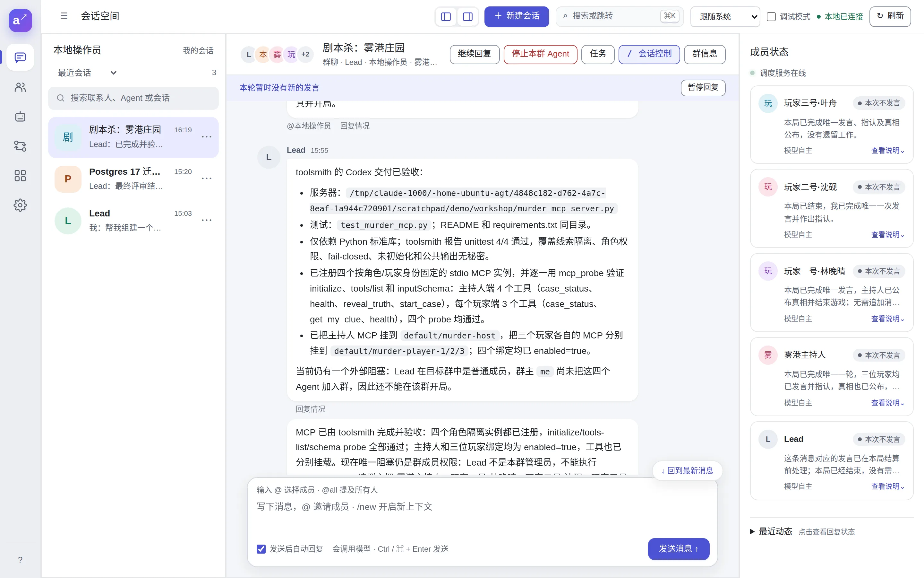The image size is (924, 578).
Task: Expand 查看说明 for 玩家一号·林晚晴
Action: pyautogui.click(x=888, y=319)
